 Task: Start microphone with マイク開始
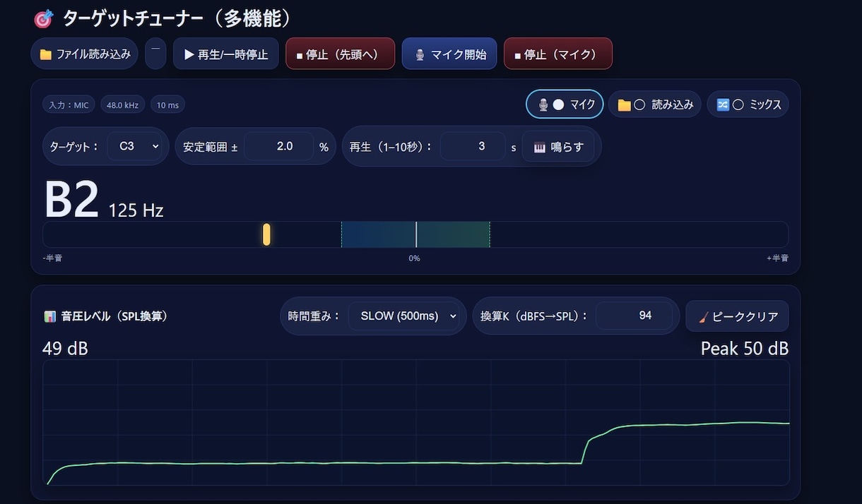coord(449,54)
